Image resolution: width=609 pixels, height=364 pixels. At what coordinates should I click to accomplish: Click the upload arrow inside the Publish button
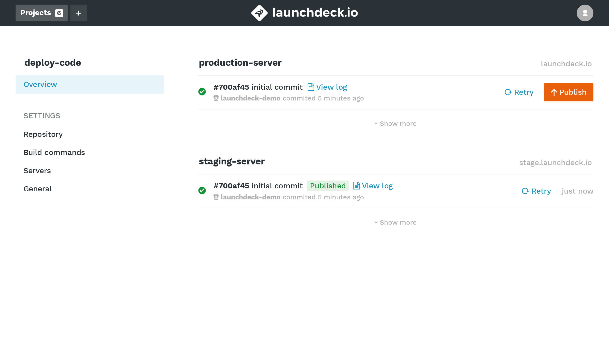pos(554,92)
